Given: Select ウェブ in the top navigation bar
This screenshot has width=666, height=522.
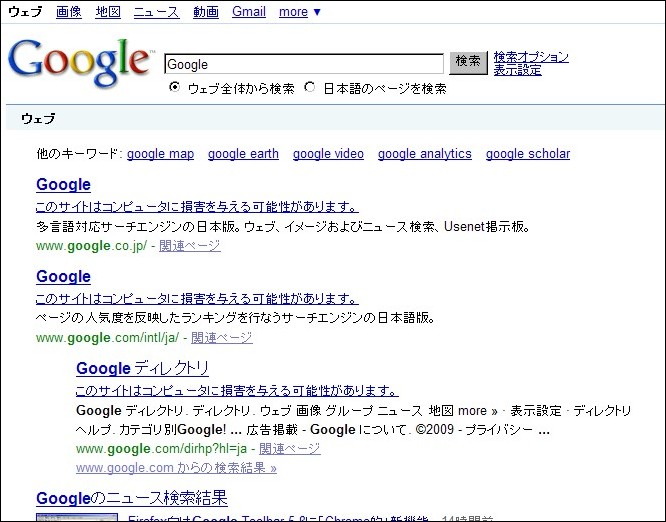Looking at the screenshot, I should 25,11.
